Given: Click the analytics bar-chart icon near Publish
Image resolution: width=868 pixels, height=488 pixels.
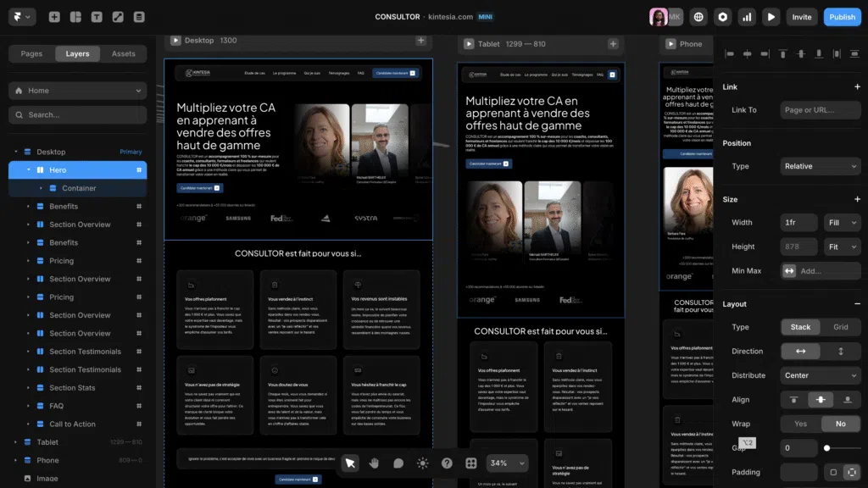Looking at the screenshot, I should pyautogui.click(x=747, y=16).
